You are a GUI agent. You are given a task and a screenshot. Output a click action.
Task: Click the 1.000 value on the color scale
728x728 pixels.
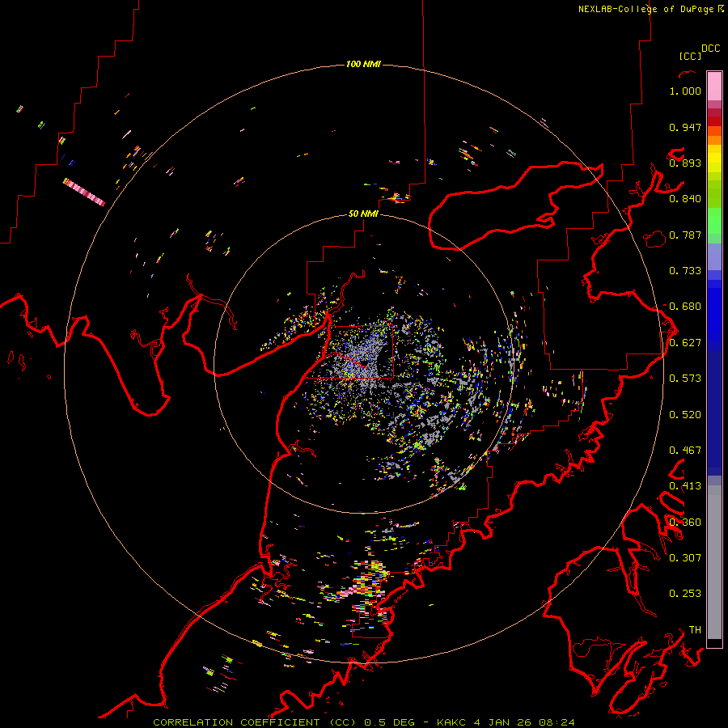click(685, 91)
